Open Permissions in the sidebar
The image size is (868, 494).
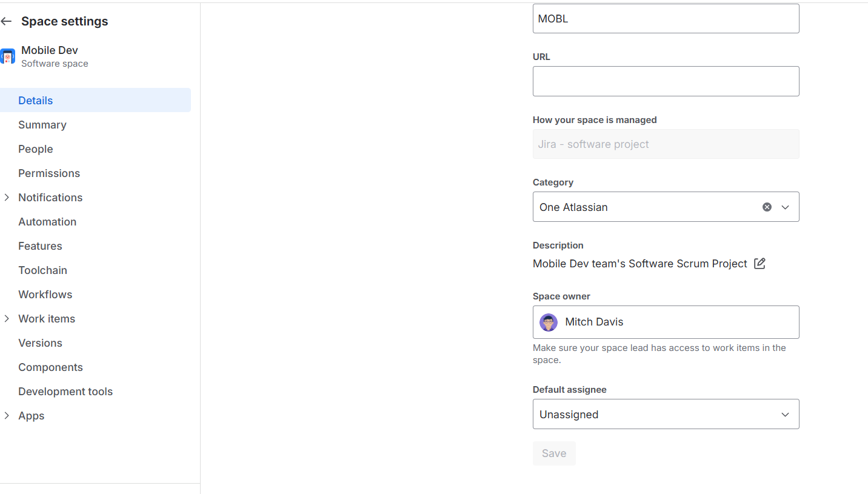click(x=49, y=173)
